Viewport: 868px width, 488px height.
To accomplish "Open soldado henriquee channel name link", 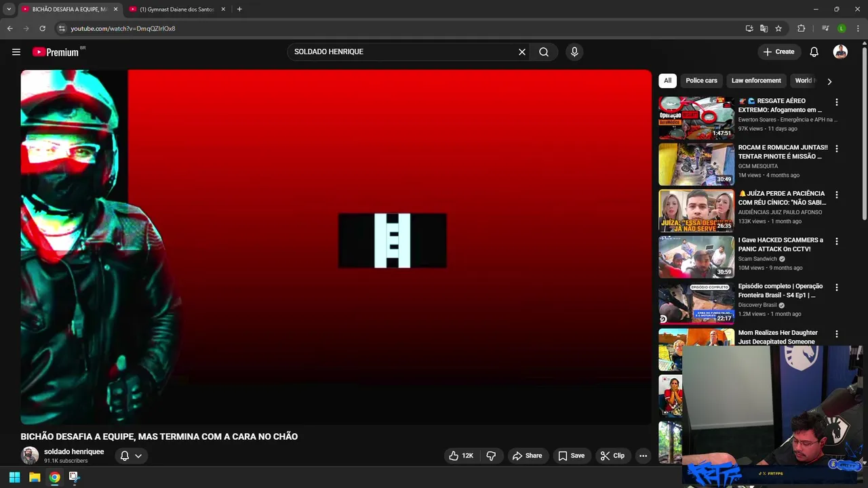I will pos(74,451).
